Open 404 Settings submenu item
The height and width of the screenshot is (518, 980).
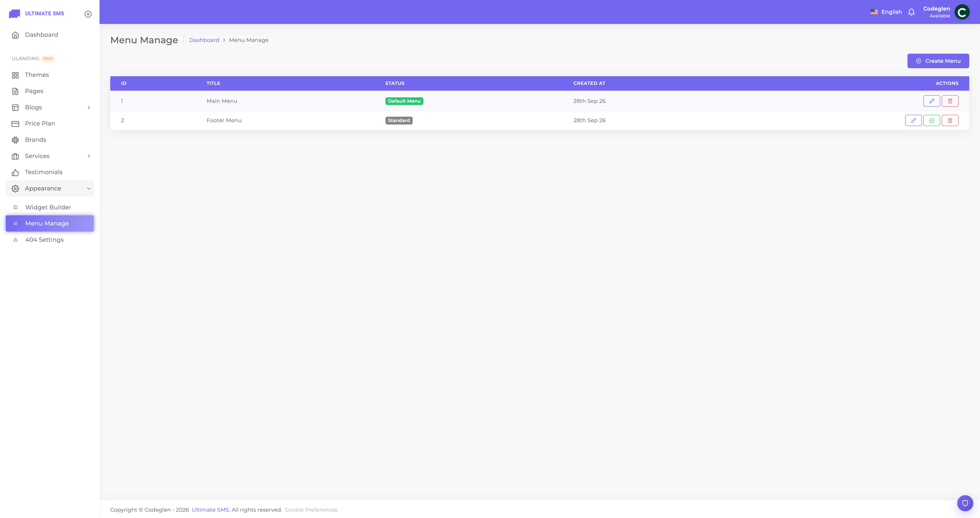49,240
